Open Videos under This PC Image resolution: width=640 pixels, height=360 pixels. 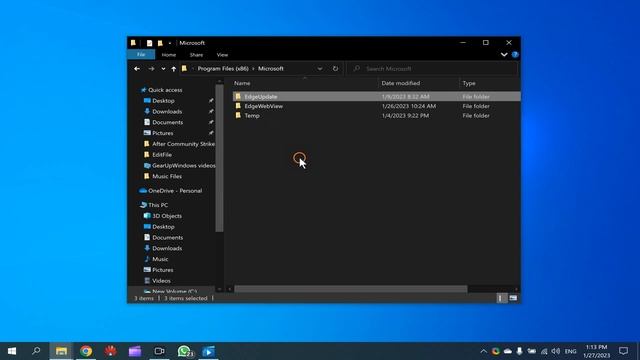point(161,281)
